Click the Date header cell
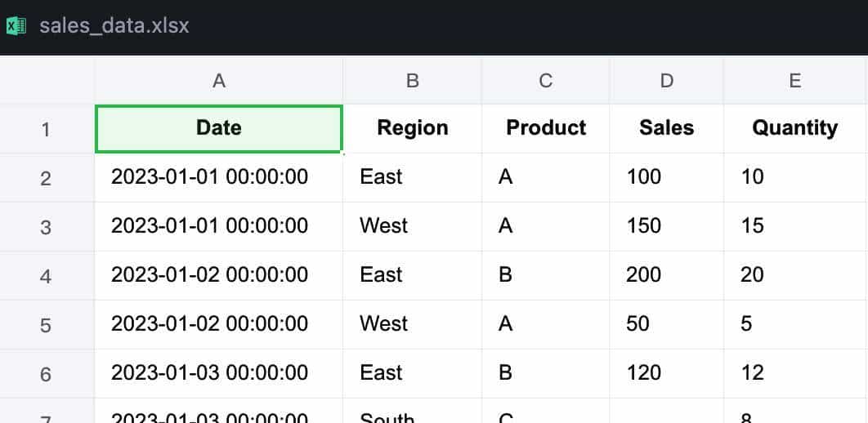Image resolution: width=868 pixels, height=423 pixels. [x=218, y=128]
